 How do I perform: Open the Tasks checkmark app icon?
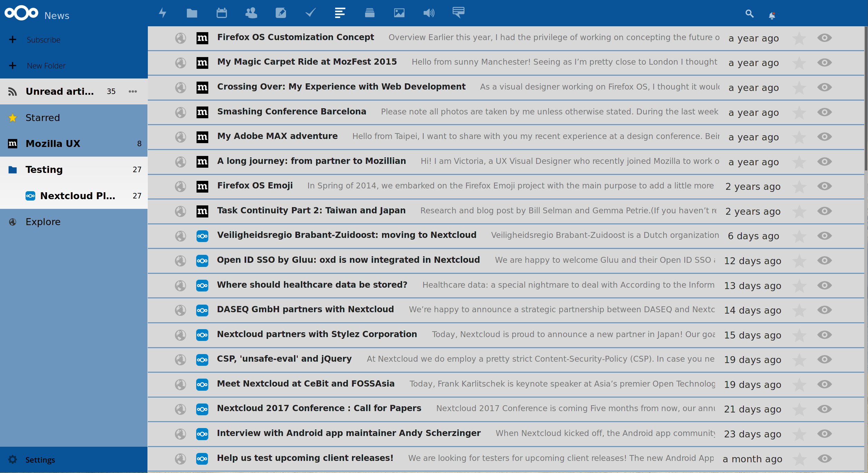pos(310,13)
